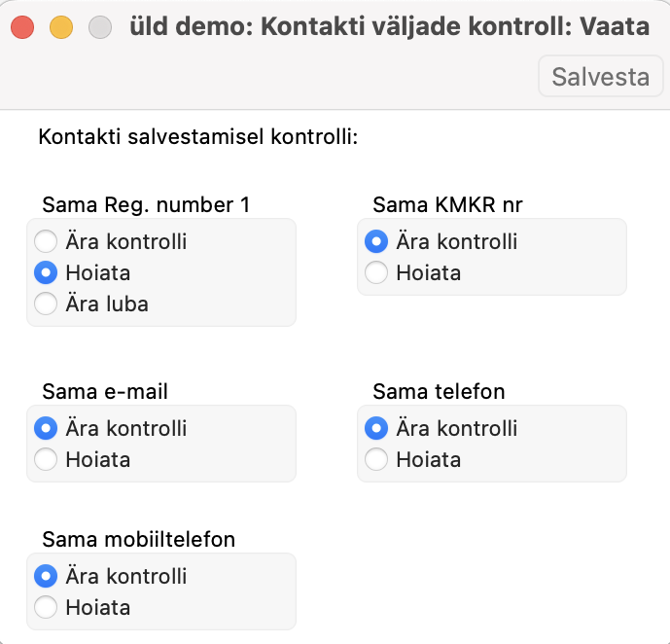
Task: Enable 'Hoiata' for Sama KMKR nr
Action: [376, 272]
